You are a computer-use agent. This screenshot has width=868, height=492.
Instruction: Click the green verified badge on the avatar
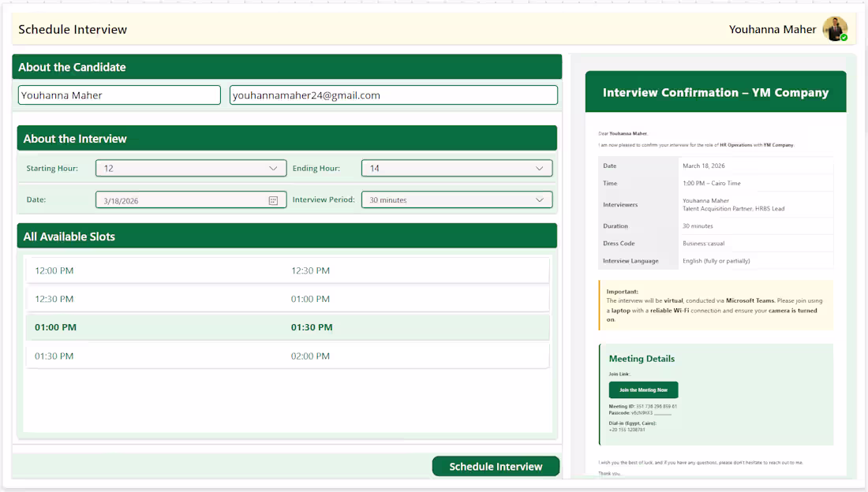(844, 37)
